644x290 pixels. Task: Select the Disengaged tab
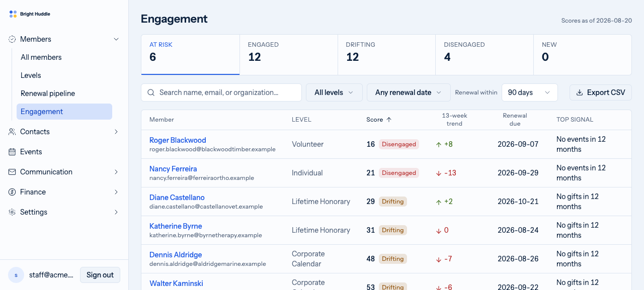[485, 54]
